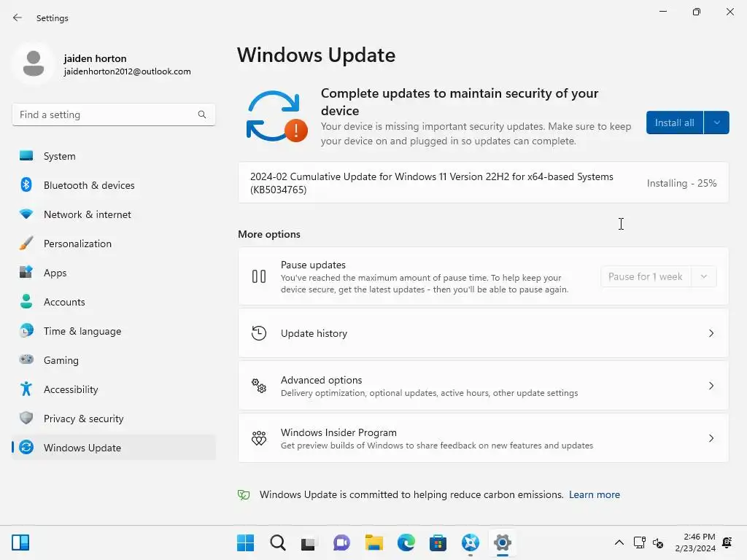Click the jaiden horton account name

[x=96, y=58]
